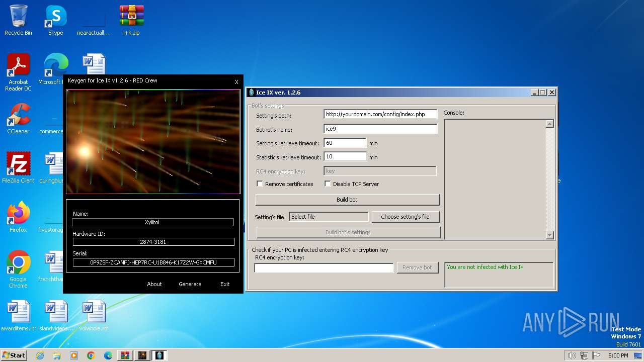Select the islandvideos rtf document icon
The height and width of the screenshot is (362, 644).
tap(56, 315)
